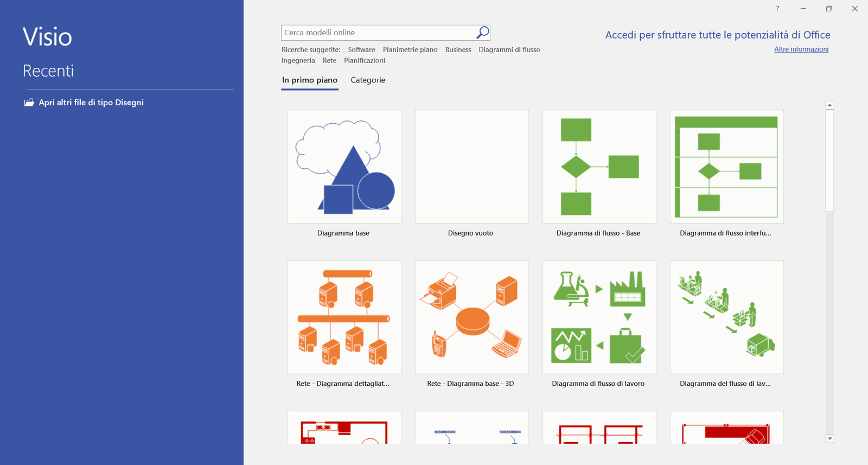868x465 pixels.
Task: Close the Visio window
Action: (x=854, y=9)
